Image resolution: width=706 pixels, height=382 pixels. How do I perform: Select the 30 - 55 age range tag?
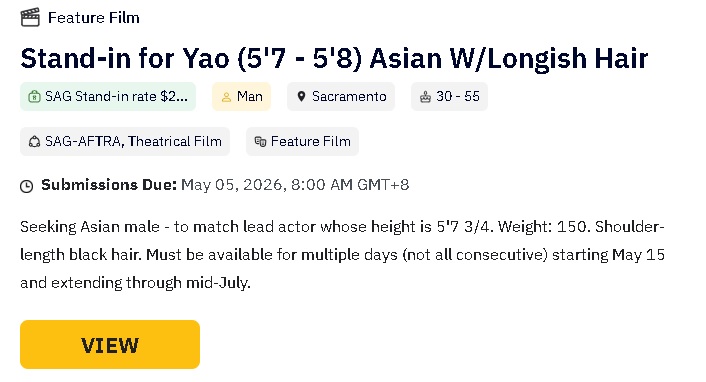(x=449, y=96)
